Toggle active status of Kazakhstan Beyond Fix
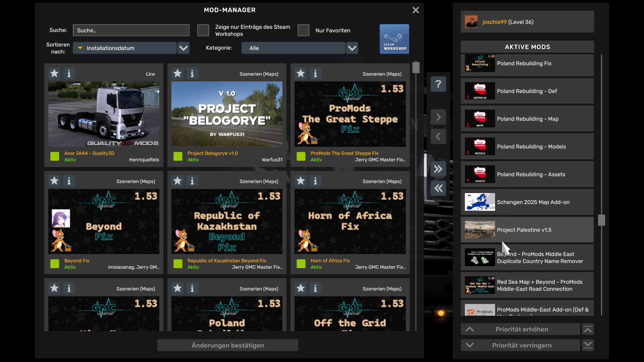This screenshot has width=644, height=362. [178, 264]
